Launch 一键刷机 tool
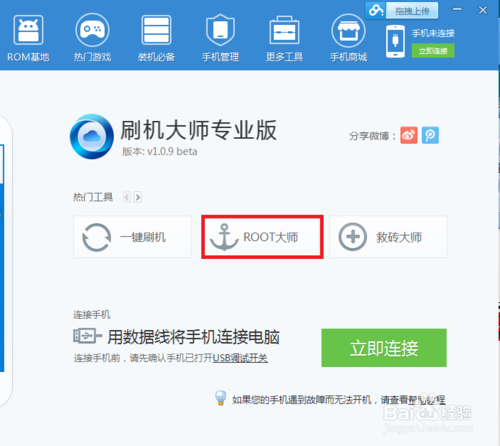 click(x=132, y=237)
